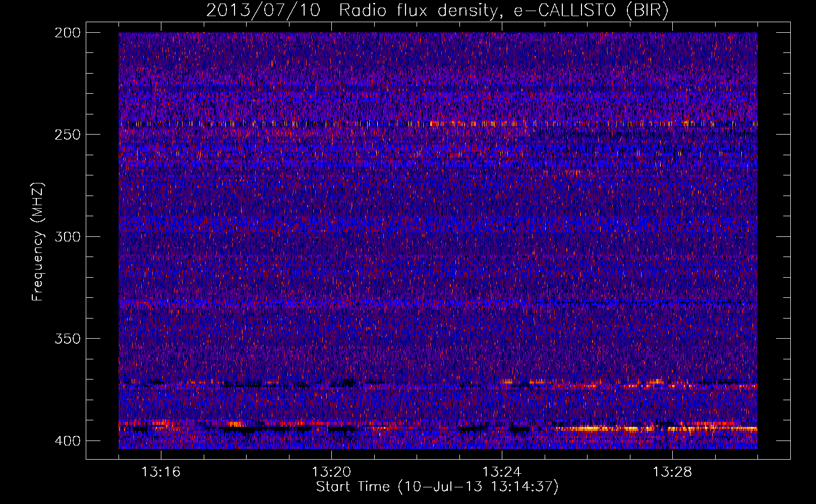Click the 350 frequency tick label

[x=68, y=339]
